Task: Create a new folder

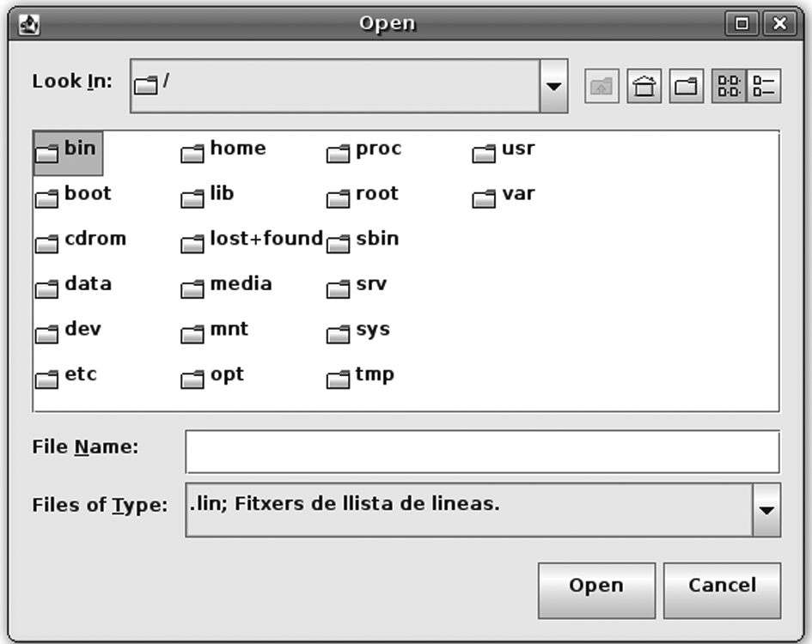Action: click(x=687, y=86)
